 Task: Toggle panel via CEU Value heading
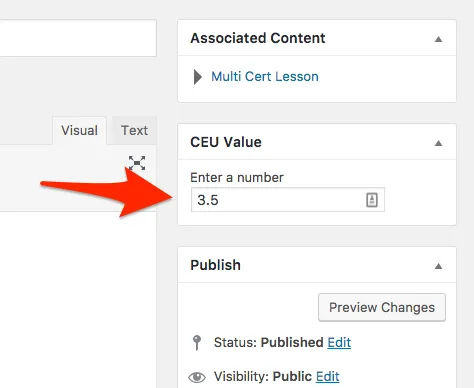pos(226,142)
